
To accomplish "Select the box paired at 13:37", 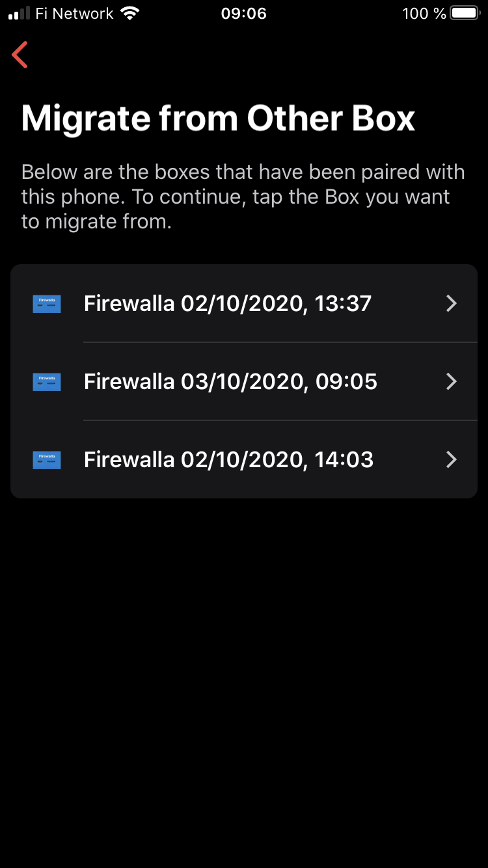I will 228,304.
